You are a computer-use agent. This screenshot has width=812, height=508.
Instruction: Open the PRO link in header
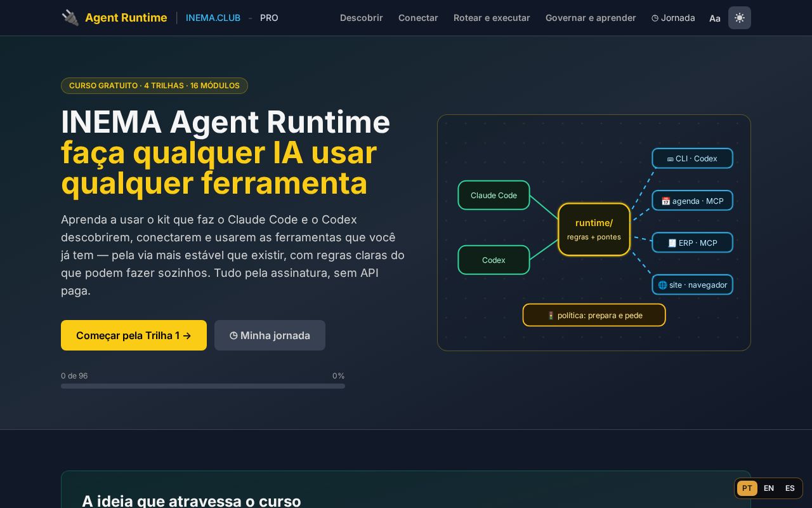click(x=269, y=18)
